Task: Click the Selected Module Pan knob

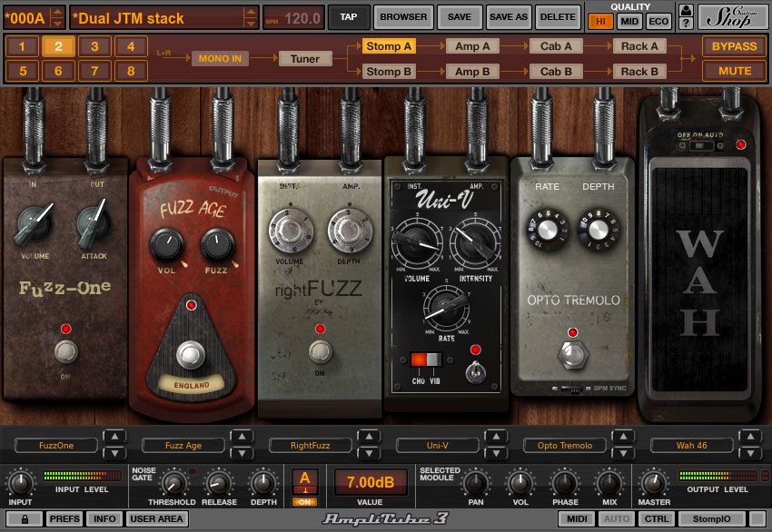Action: [475, 483]
